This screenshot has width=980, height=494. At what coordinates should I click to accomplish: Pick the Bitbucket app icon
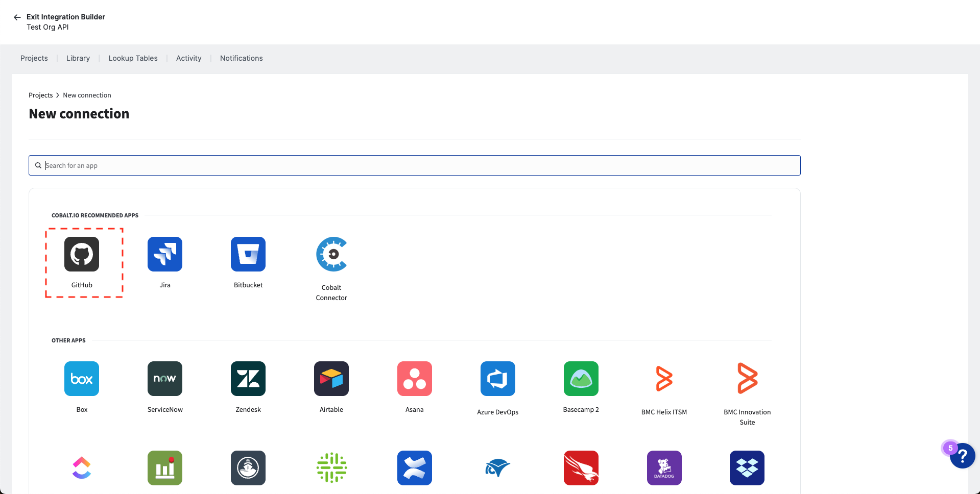(x=248, y=254)
